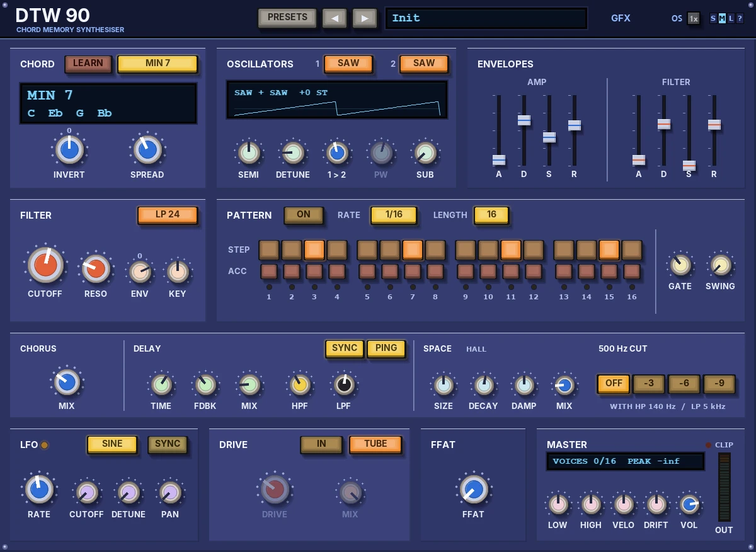The image size is (756, 552).
Task: Open the PRESETS browser
Action: (287, 18)
